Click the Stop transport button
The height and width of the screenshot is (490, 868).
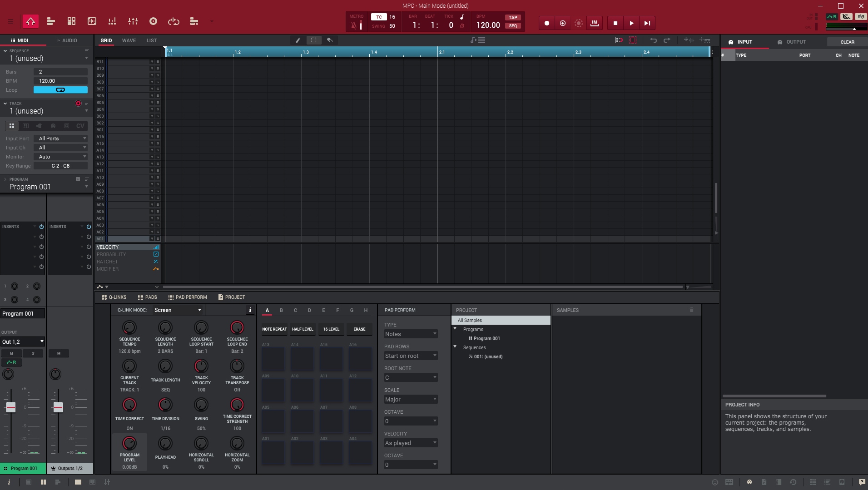[x=615, y=23]
